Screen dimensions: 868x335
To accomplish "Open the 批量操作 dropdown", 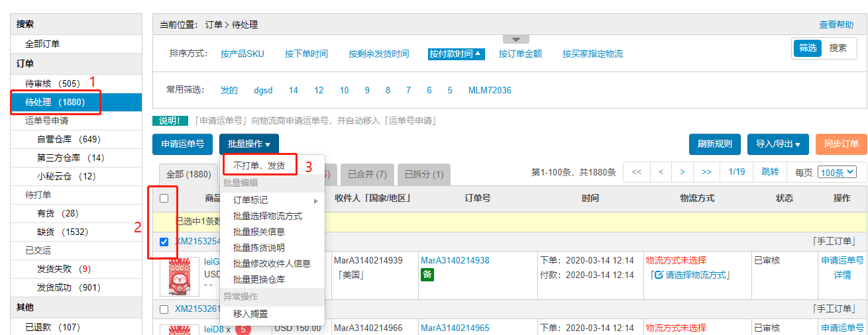I will click(249, 144).
